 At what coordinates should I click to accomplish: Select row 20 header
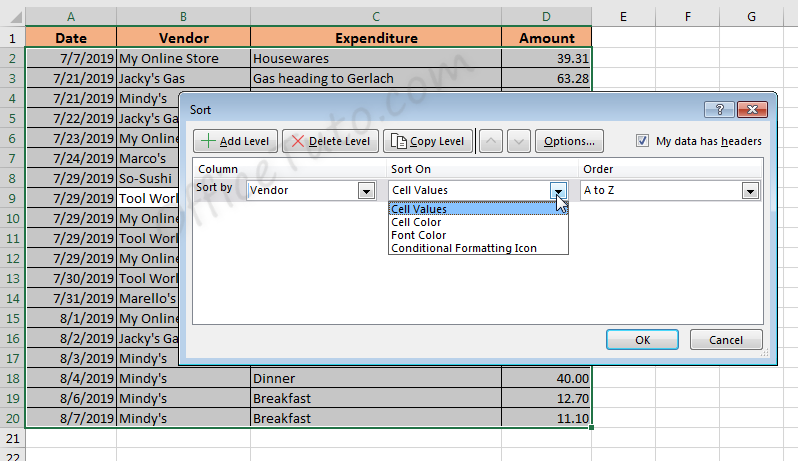click(12, 418)
